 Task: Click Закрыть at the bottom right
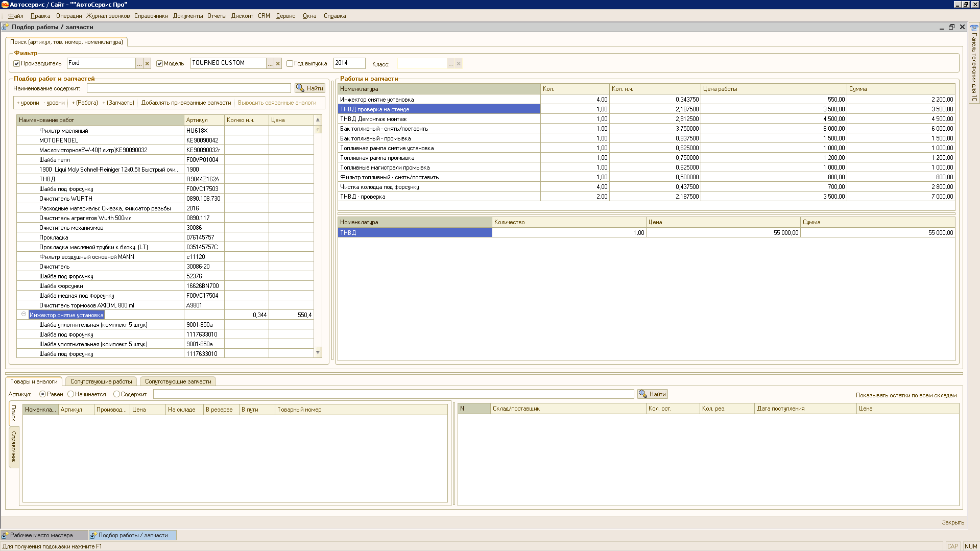coord(952,522)
